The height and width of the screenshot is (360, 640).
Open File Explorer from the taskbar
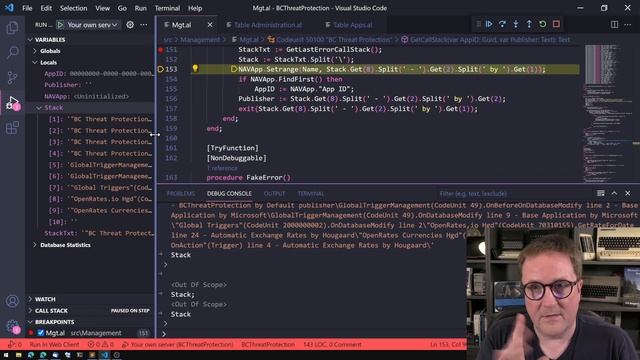(18, 355)
